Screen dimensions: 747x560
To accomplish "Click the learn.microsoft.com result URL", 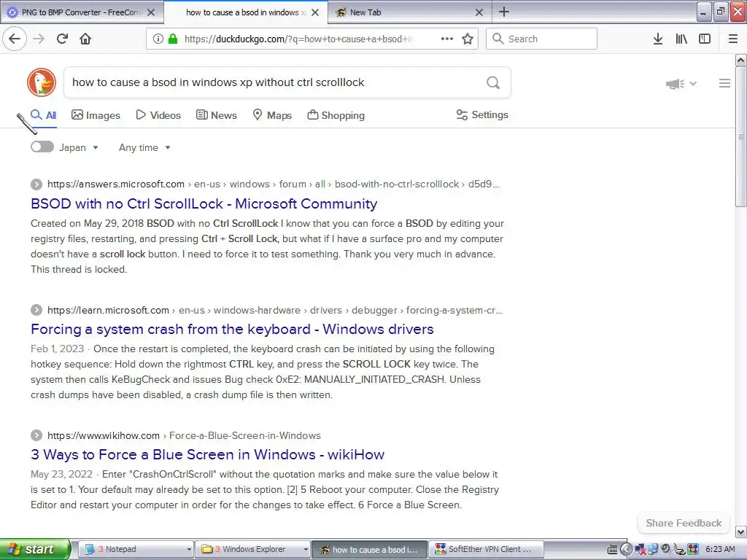I will point(275,310).
